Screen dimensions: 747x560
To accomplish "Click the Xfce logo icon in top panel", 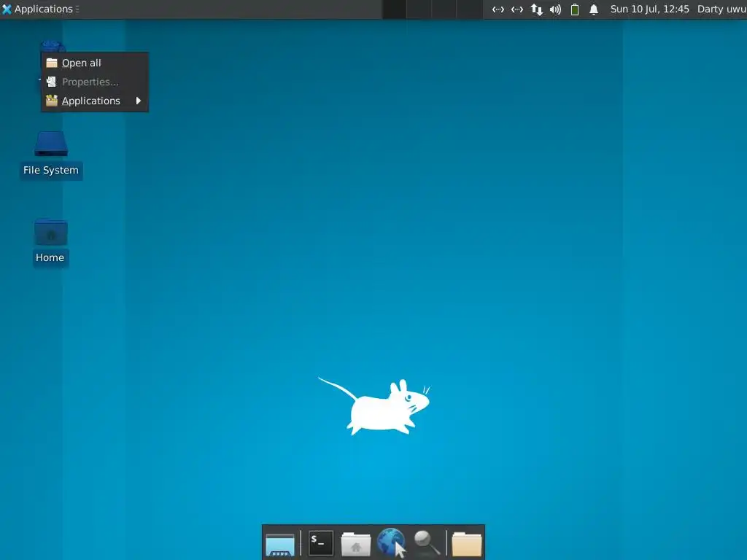I will coord(7,9).
